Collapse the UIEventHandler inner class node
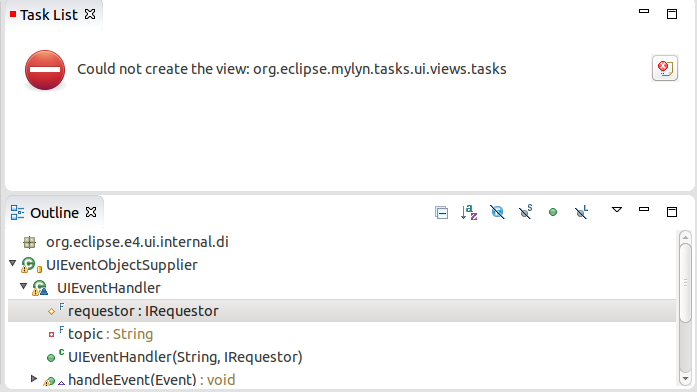This screenshot has height=392, width=697. pos(24,287)
